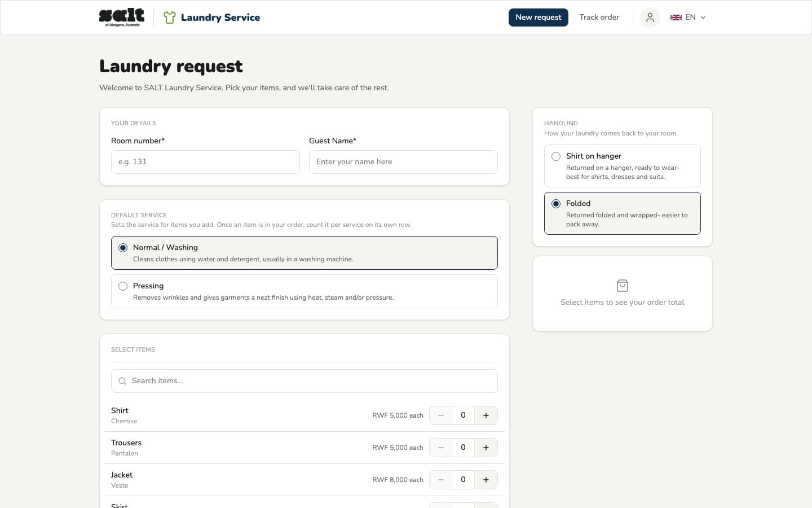Click the 'Veste' subtitle text

point(120,485)
